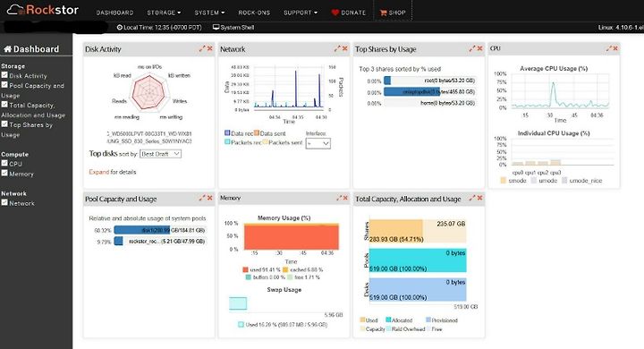Screen dimensions: 644x349
Task: Click the Shop cart icon
Action: click(383, 13)
